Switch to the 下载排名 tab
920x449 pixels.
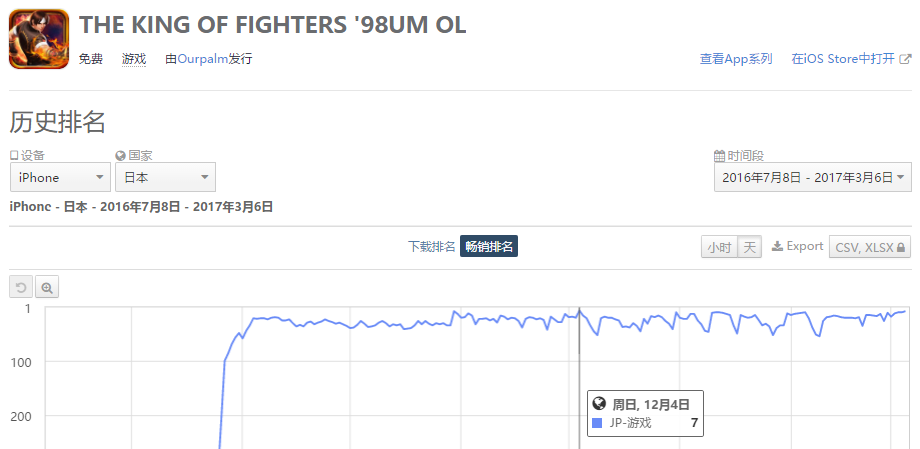(x=432, y=247)
